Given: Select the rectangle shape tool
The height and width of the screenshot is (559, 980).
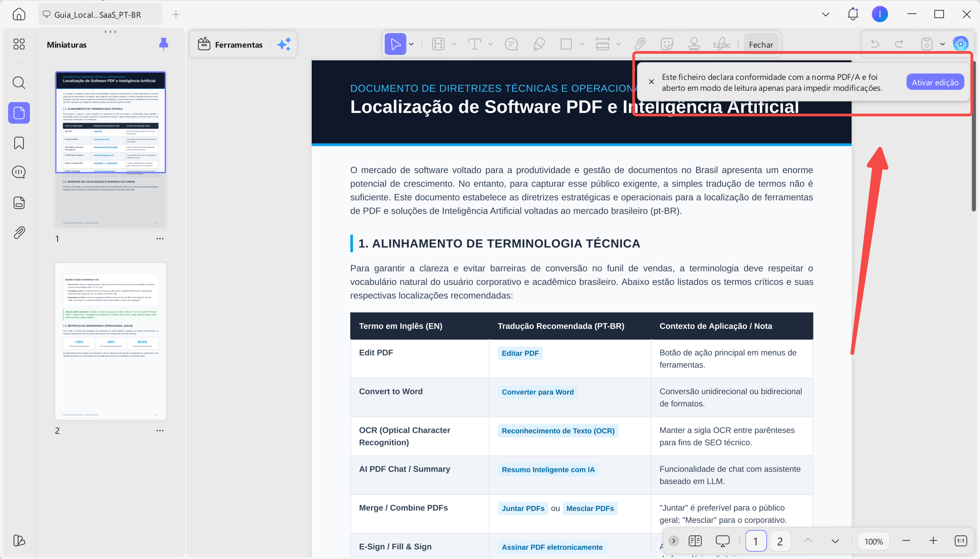Looking at the screenshot, I should tap(566, 44).
